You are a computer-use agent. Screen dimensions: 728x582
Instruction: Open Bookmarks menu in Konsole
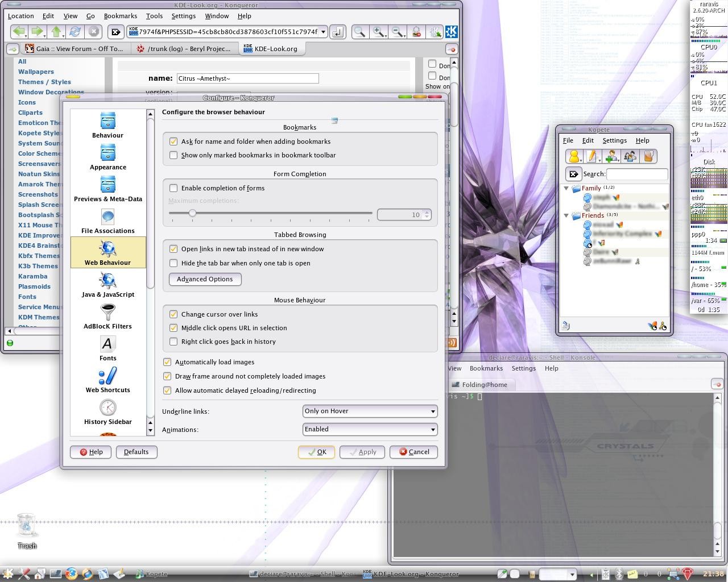[486, 368]
